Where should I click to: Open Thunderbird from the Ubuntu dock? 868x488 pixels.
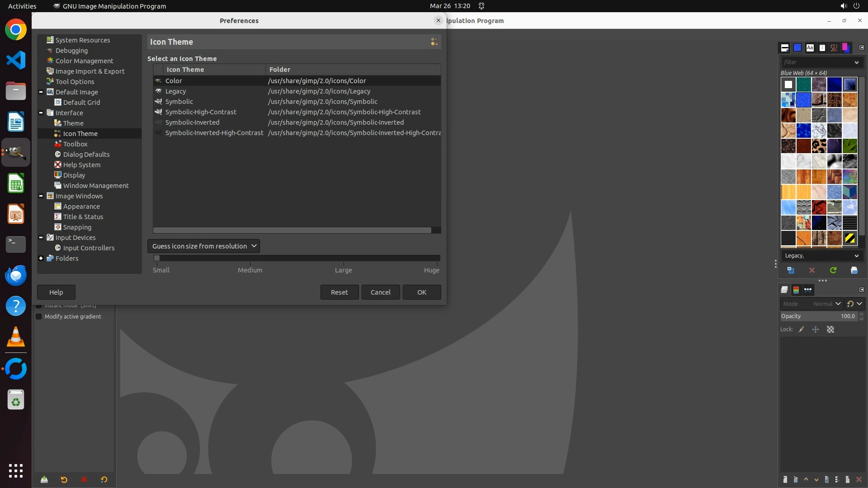16,275
